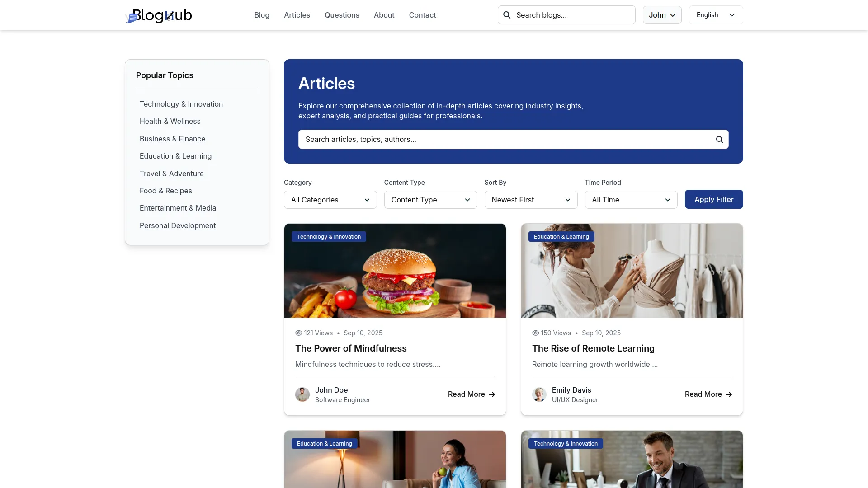This screenshot has height=488, width=868.
Task: Click the Search articles, topics, authors input field
Action: [497, 139]
